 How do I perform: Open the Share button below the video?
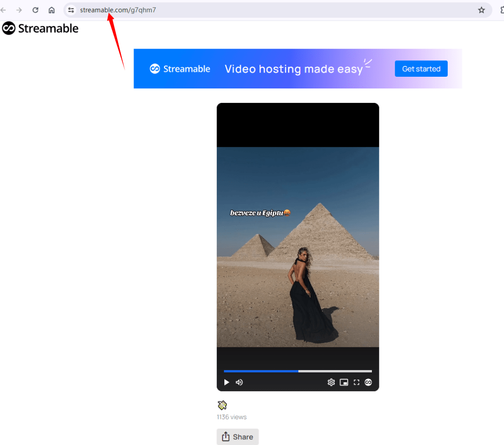point(237,437)
